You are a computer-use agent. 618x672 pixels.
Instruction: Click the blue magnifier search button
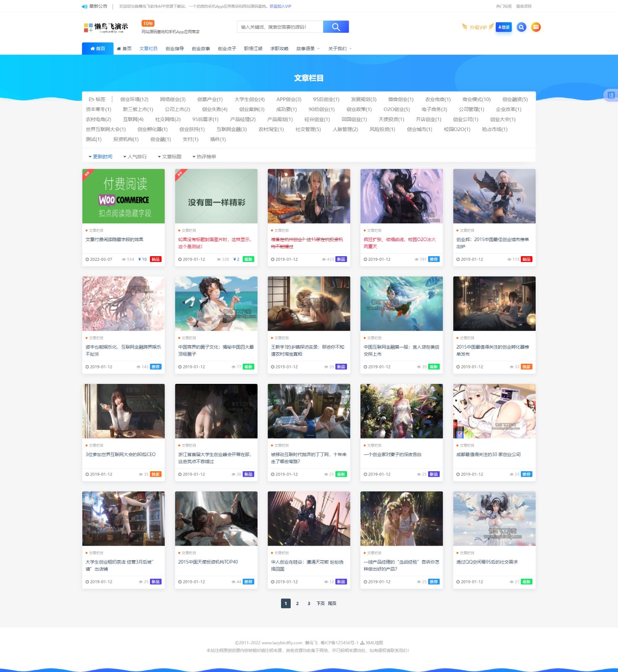[336, 27]
